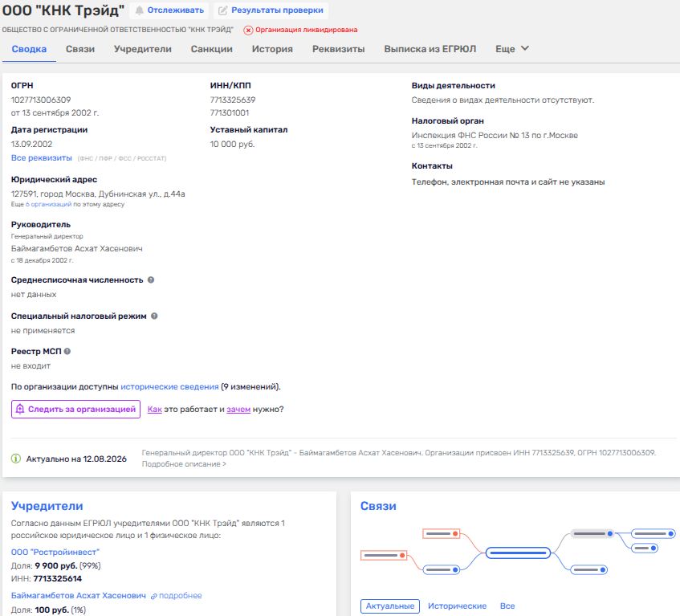Open 6 организаций at this address link
The height and width of the screenshot is (616, 680).
point(48,204)
